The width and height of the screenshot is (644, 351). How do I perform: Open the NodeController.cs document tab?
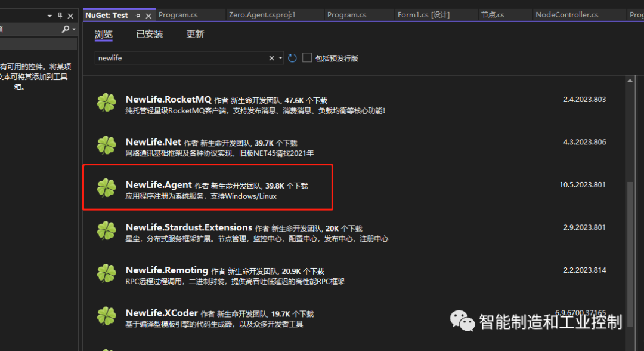coord(566,15)
